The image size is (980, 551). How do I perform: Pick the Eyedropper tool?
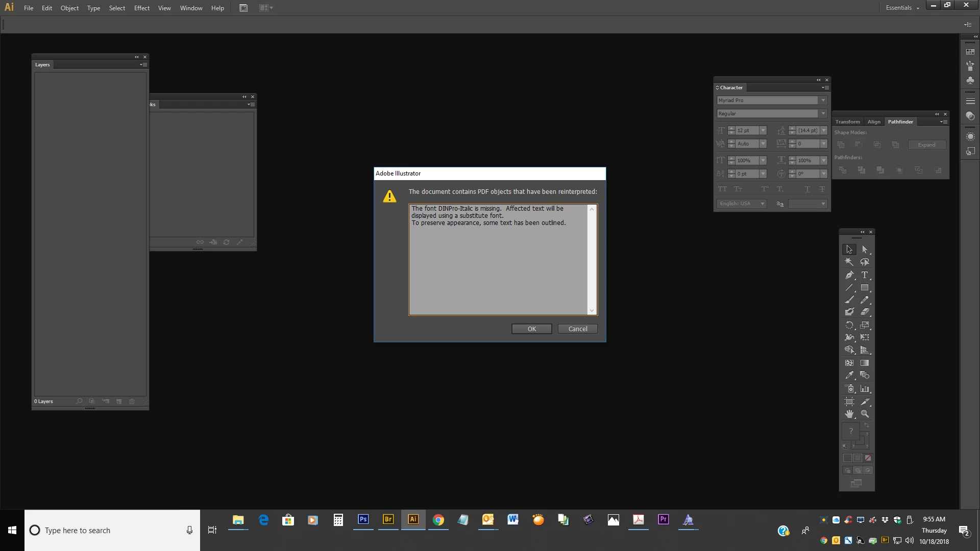tap(849, 375)
